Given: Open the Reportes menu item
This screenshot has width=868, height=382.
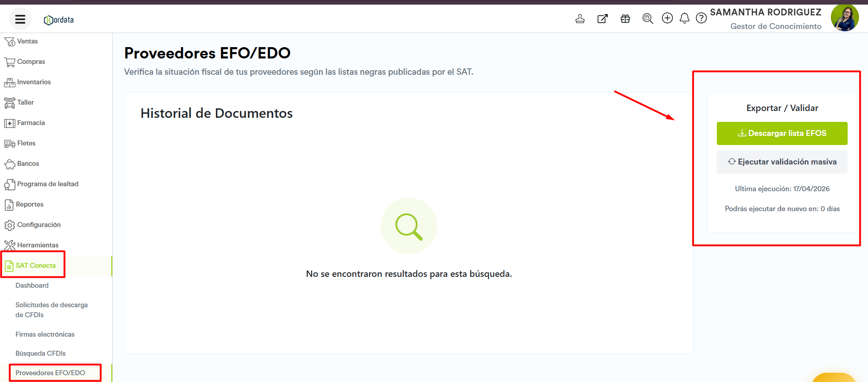Looking at the screenshot, I should 29,204.
